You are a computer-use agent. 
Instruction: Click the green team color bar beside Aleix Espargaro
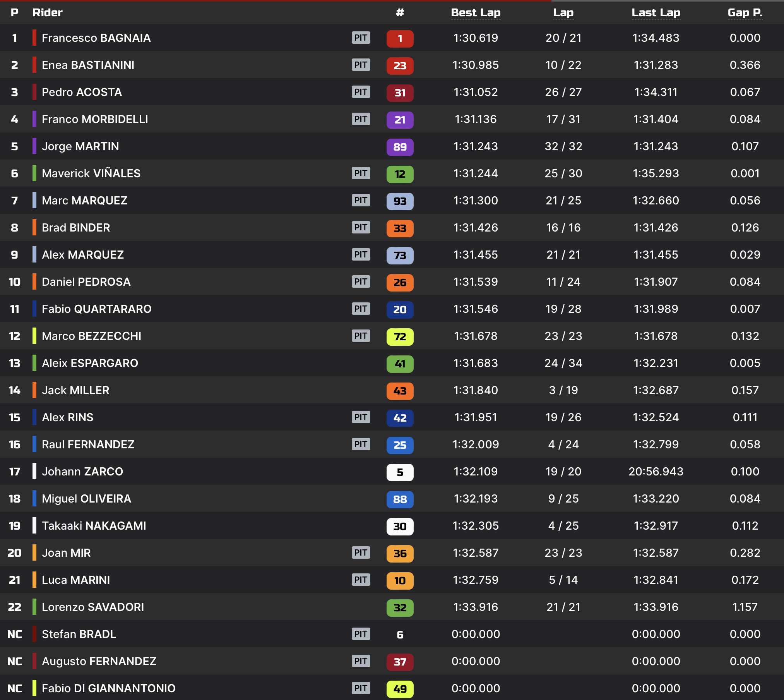tap(34, 363)
